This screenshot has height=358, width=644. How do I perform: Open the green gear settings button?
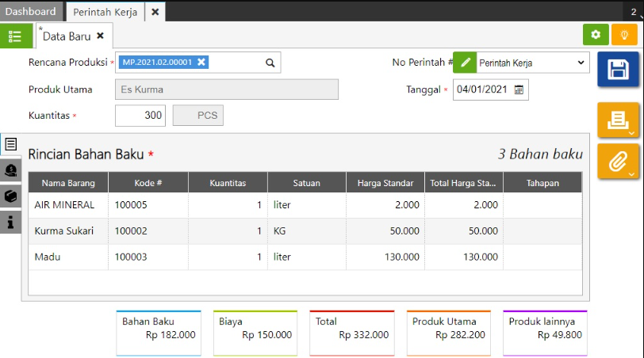point(596,35)
